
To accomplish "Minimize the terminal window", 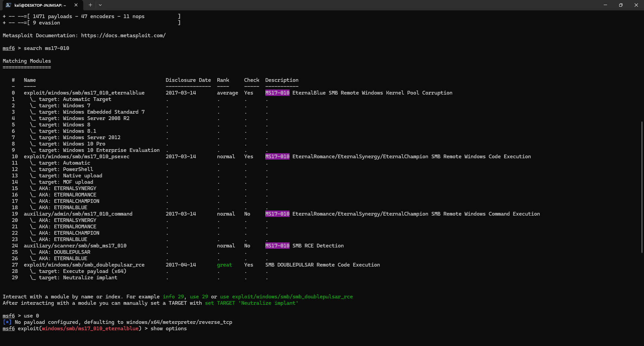I will [605, 5].
